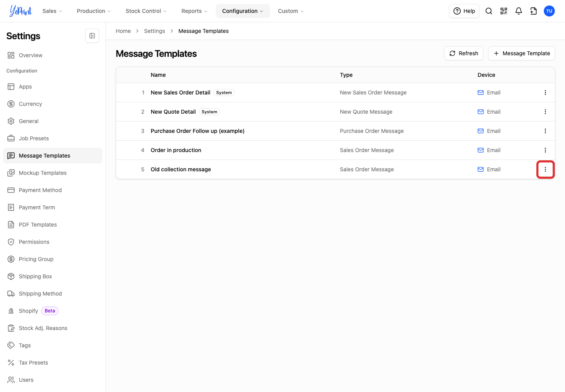Open Tax Presets settings
This screenshot has height=392, width=565.
(53, 363)
